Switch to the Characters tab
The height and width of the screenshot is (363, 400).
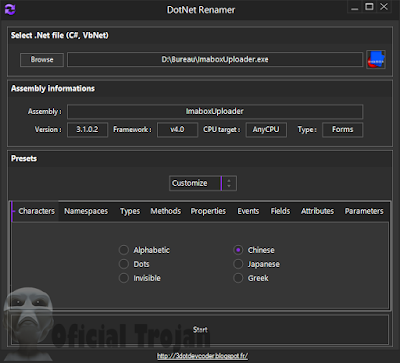tap(36, 211)
